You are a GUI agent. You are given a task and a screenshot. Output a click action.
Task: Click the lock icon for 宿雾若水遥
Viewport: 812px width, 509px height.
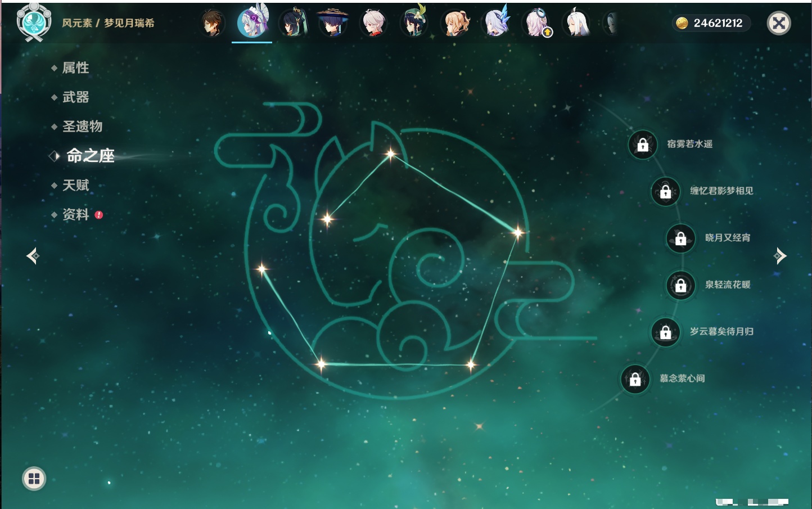643,145
